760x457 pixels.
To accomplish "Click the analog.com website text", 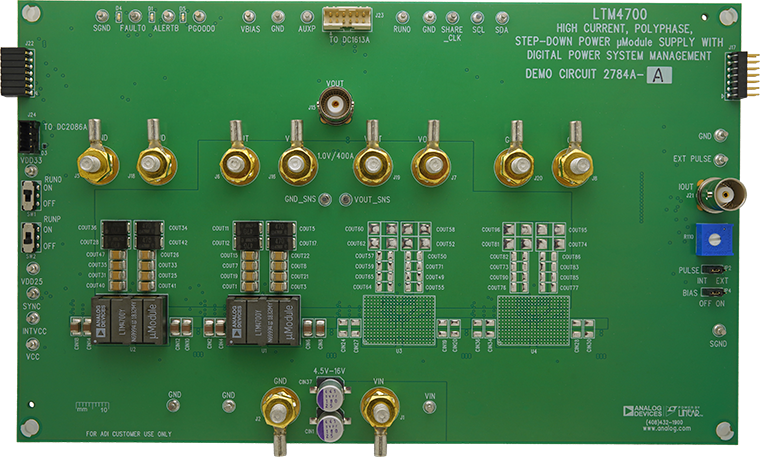I will click(666, 428).
